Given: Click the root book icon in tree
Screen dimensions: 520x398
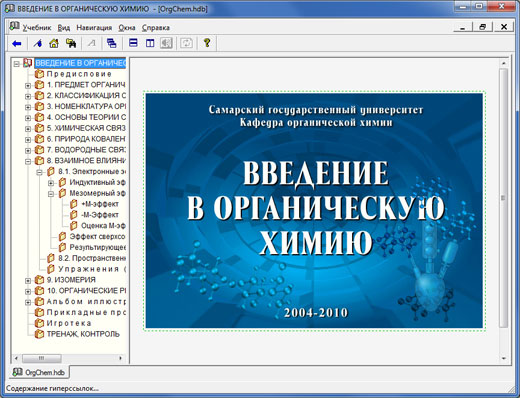Looking at the screenshot, I should click(x=28, y=63).
